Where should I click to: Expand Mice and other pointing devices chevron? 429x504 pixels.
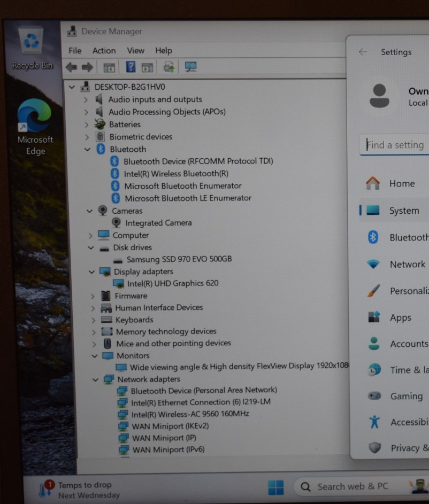94,344
